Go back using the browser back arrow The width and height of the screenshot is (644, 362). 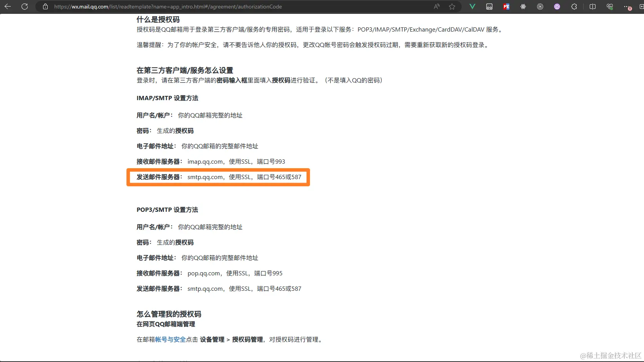coord(8,7)
